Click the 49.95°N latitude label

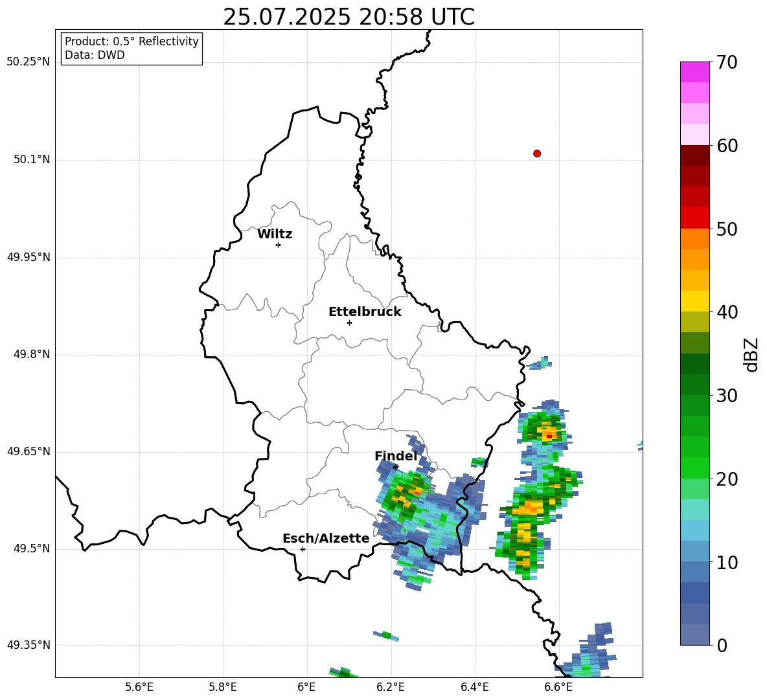pyautogui.click(x=29, y=256)
